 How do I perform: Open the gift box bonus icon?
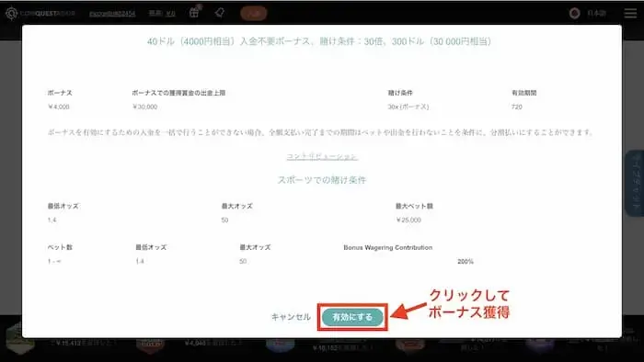pyautogui.click(x=195, y=12)
